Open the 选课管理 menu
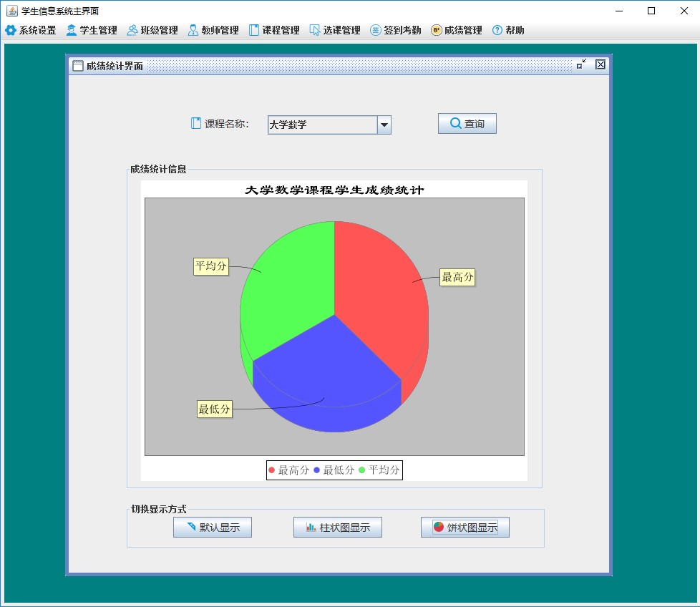The image size is (700, 607). (x=335, y=30)
